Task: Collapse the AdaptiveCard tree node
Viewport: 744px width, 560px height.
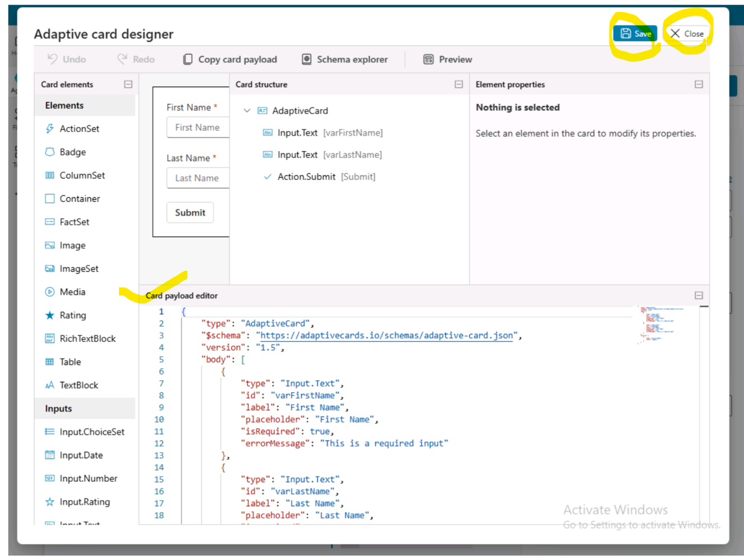Action: tap(247, 111)
